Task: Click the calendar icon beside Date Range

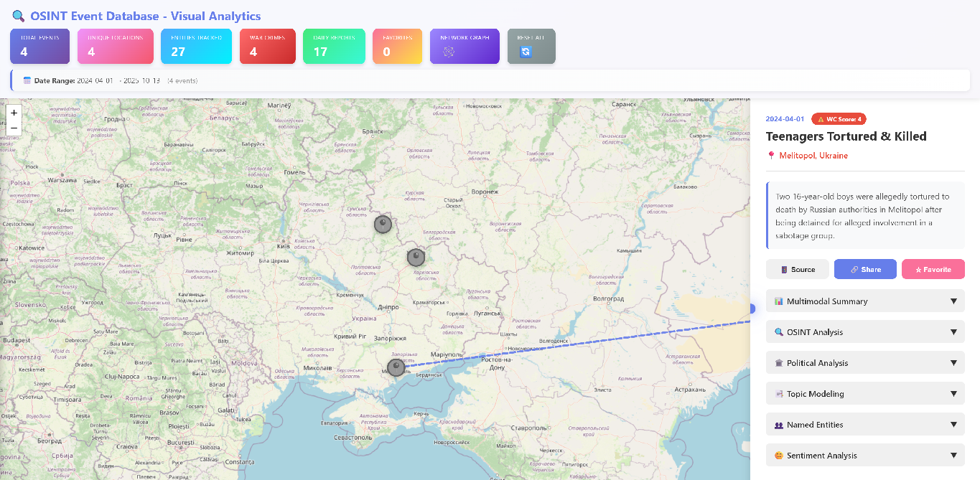Action: (x=27, y=80)
